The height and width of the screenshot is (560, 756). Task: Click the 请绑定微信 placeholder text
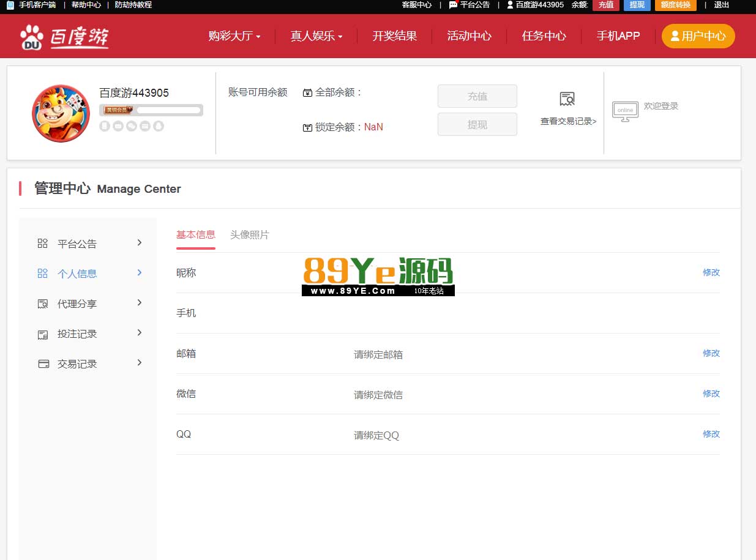click(x=378, y=395)
